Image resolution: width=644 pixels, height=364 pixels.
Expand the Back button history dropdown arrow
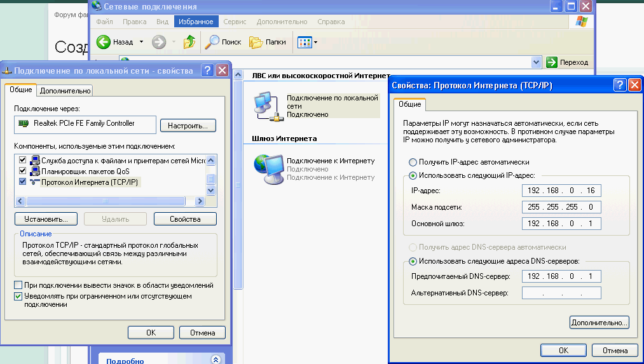coord(141,43)
